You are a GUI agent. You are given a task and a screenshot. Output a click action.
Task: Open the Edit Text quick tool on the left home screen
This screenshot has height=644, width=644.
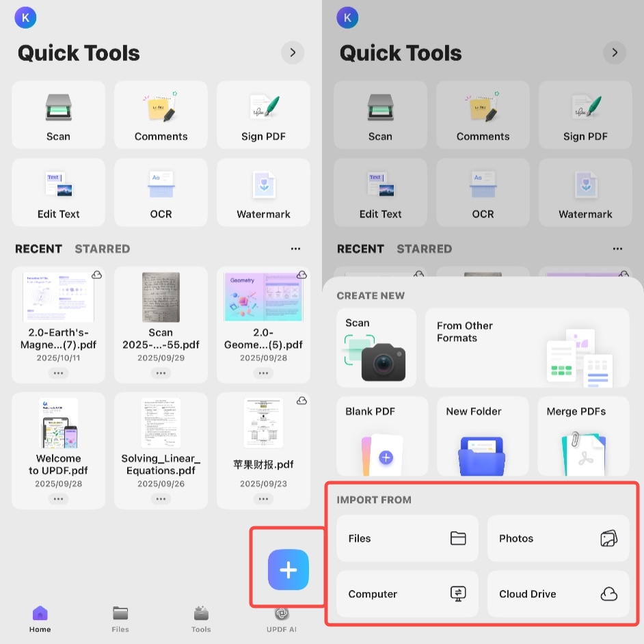[58, 192]
